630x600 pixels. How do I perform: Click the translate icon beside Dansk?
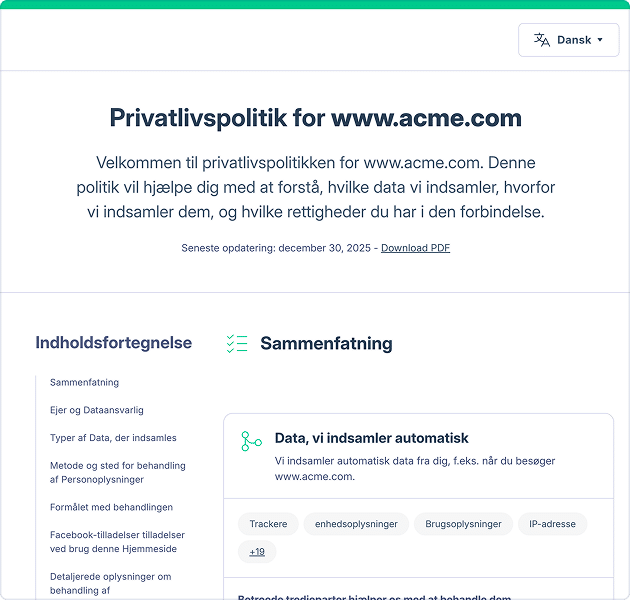click(x=542, y=40)
